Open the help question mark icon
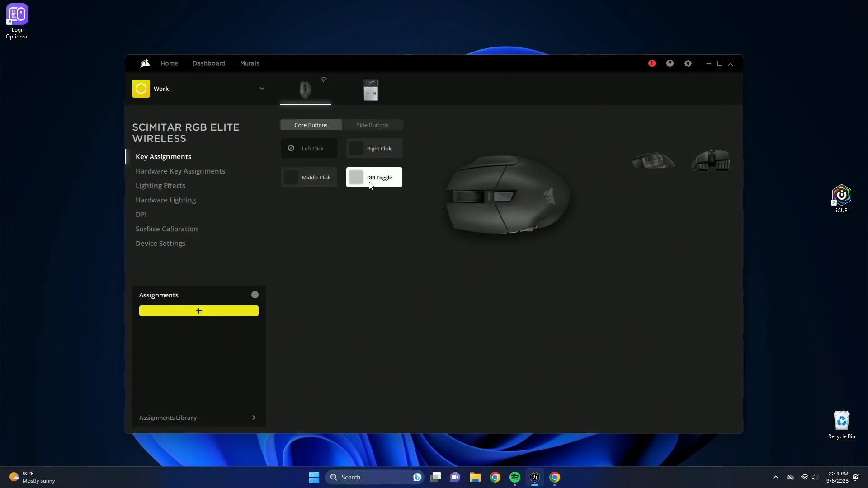Viewport: 868px width, 488px height. coord(670,63)
